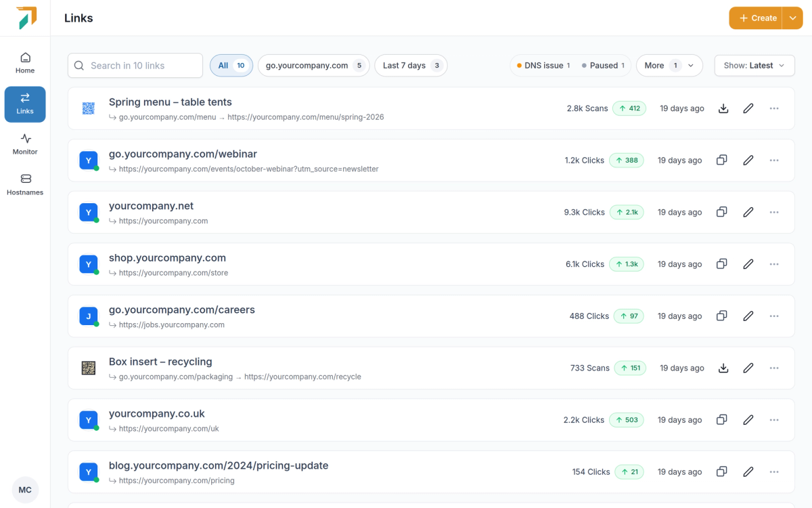Edit the go.yourcompany.com/careers link
Image resolution: width=812 pixels, height=508 pixels.
pyautogui.click(x=748, y=316)
